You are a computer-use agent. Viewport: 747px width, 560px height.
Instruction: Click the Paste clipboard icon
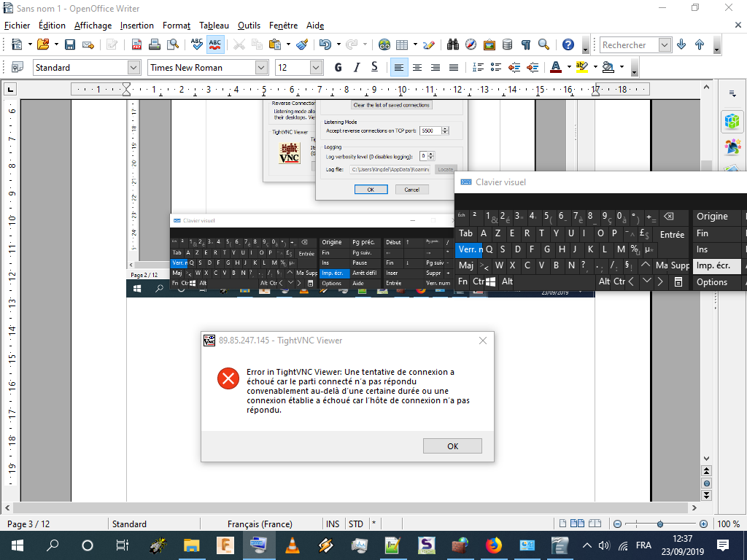pyautogui.click(x=275, y=44)
